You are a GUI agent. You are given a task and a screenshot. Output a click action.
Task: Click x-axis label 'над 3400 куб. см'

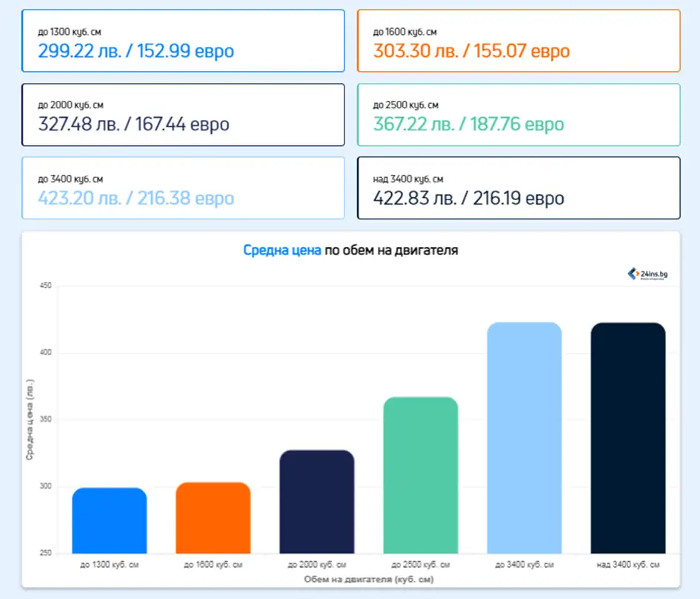[628, 565]
